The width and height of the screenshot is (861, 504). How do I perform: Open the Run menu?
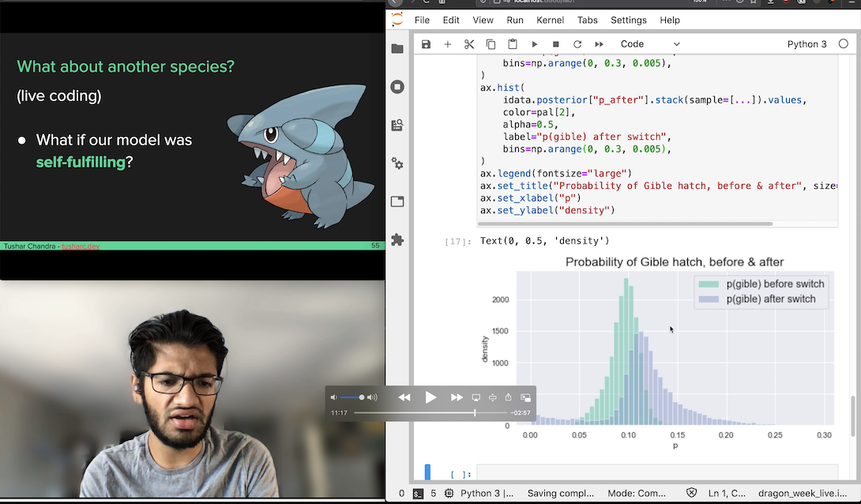pyautogui.click(x=514, y=20)
